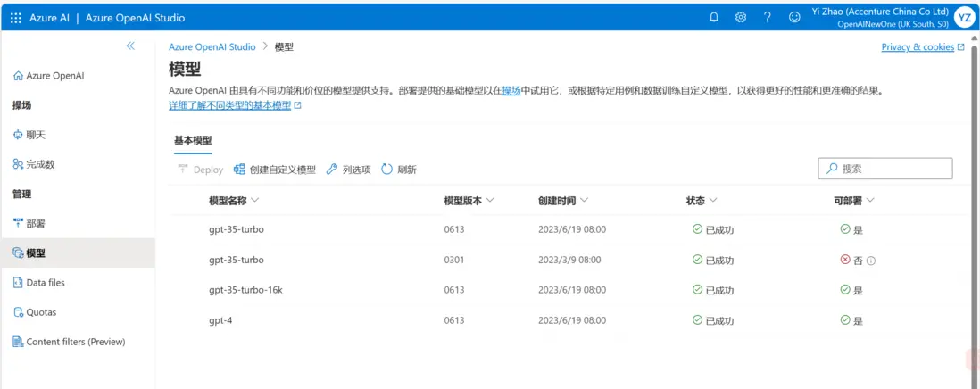Click version 0613 of the gpt-4 row

[x=453, y=320]
